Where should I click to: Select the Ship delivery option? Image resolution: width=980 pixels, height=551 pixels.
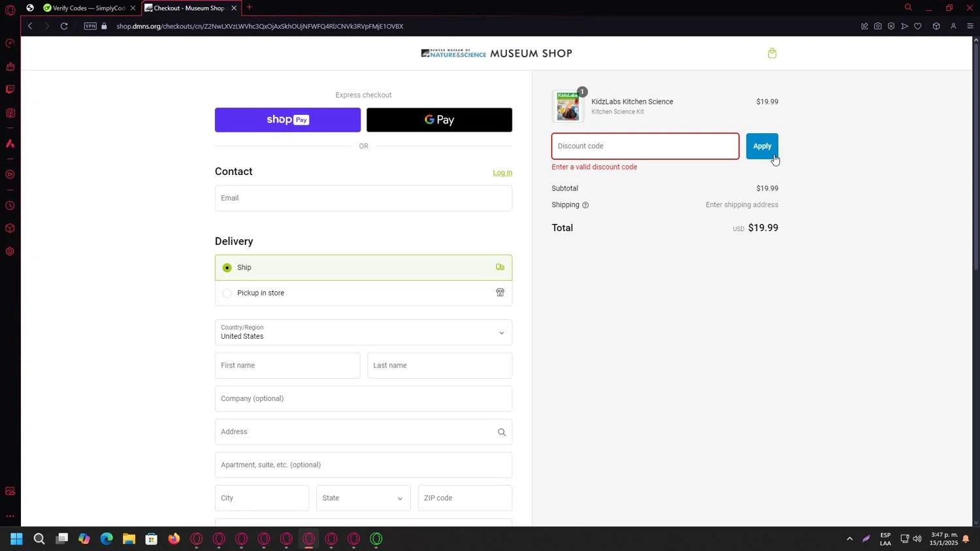363,268
